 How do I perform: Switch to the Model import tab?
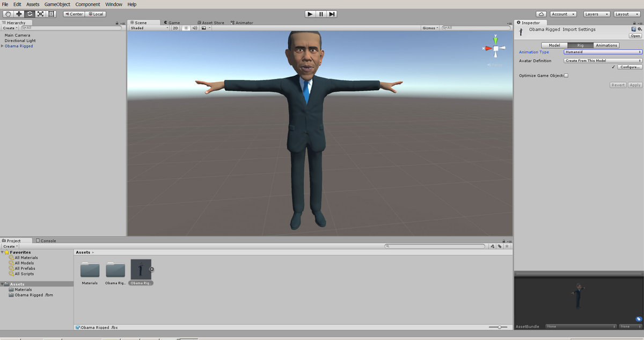coord(554,45)
